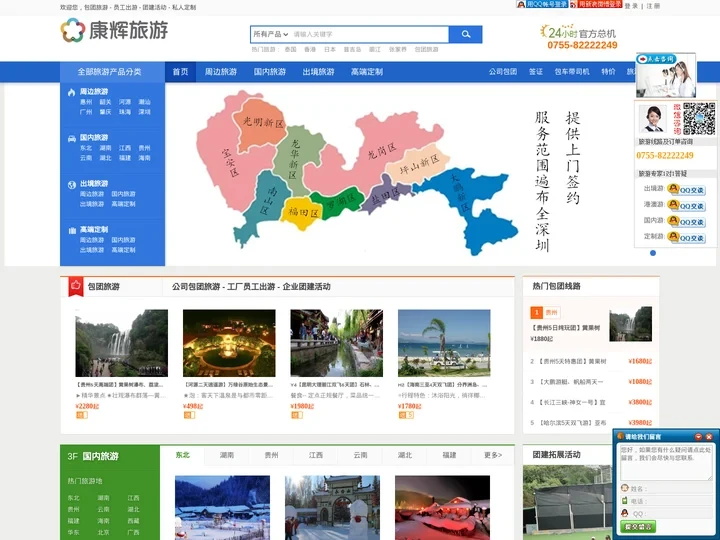Open the 所有产品 search category dropdown
Viewport: 720px width, 540px height.
coord(270,34)
